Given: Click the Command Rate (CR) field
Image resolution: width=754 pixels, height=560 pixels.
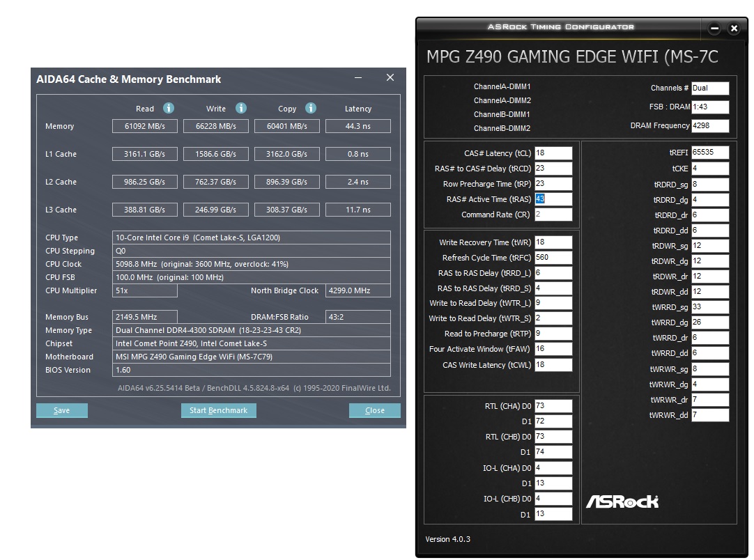Looking at the screenshot, I should pyautogui.click(x=553, y=215).
